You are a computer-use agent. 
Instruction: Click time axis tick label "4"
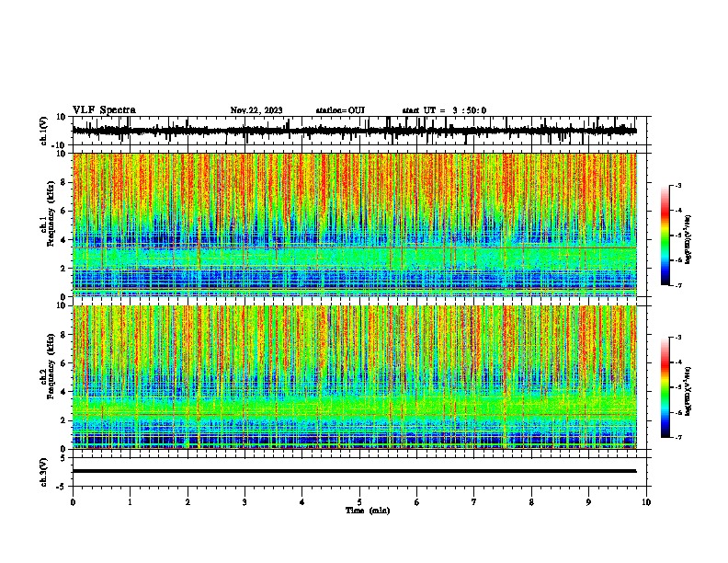point(302,502)
